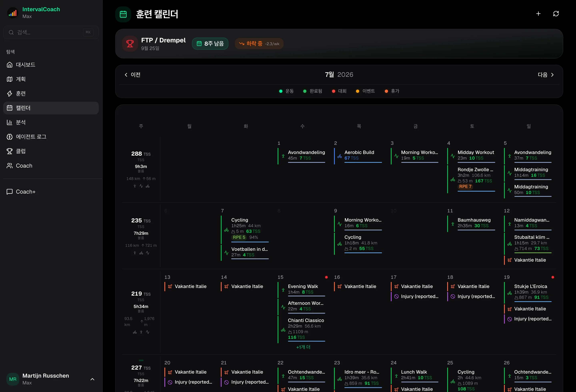Screen dimensions: 576x392
Task: Click race dot on July 15
Action: [x=326, y=277]
